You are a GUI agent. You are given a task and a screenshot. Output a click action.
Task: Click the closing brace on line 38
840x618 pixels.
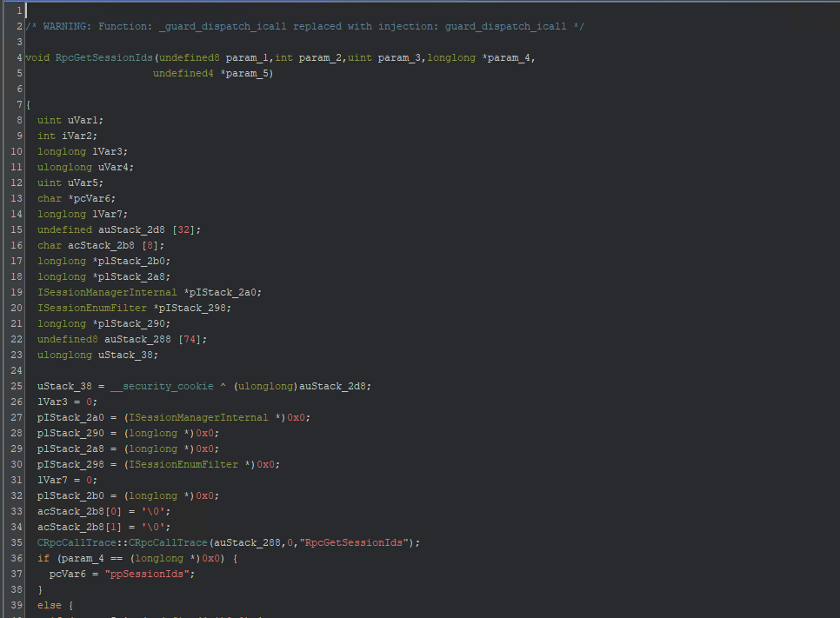(40, 589)
